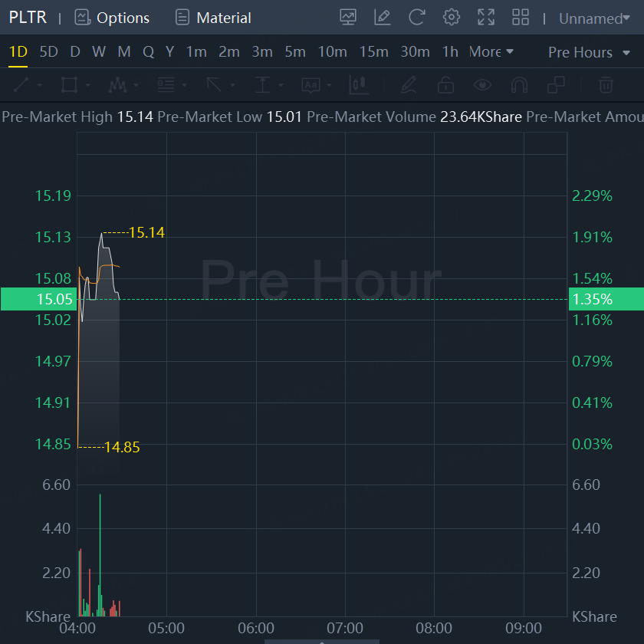The height and width of the screenshot is (644, 644).
Task: Expand the wave pattern tool arrow
Action: tap(136, 85)
